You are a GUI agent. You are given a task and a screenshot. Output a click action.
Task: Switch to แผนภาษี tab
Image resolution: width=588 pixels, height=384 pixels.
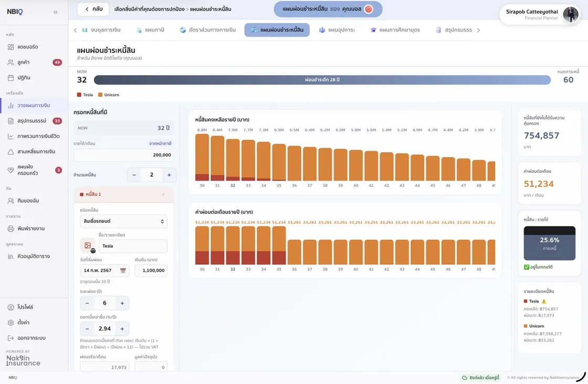150,30
